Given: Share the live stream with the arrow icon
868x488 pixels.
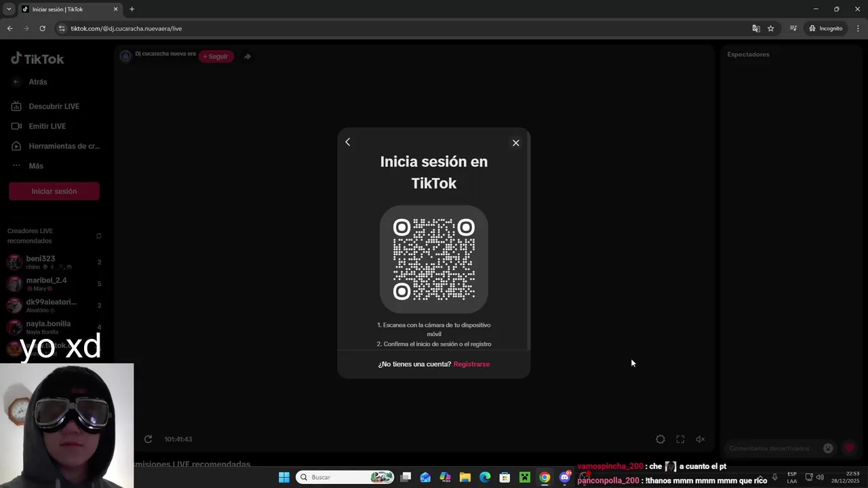Looking at the screenshot, I should (248, 56).
